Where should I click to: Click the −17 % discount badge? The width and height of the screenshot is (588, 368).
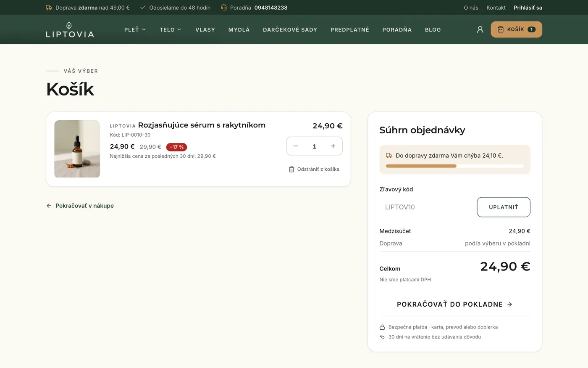click(176, 147)
